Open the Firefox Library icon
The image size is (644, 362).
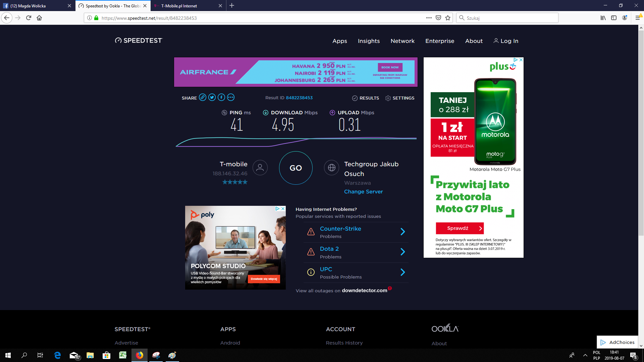(x=603, y=18)
